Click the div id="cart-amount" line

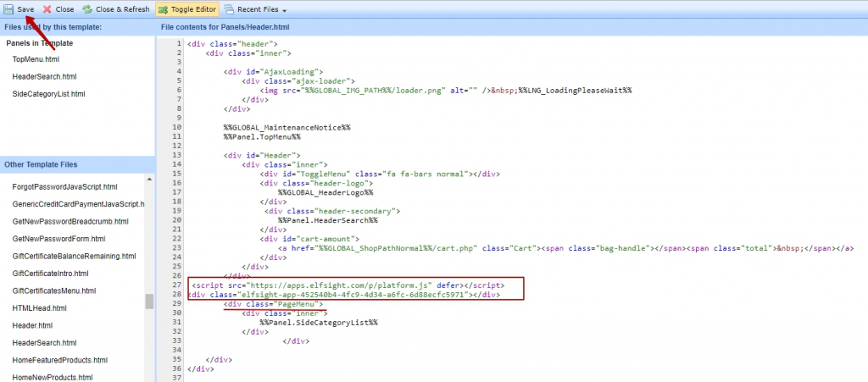click(x=309, y=239)
